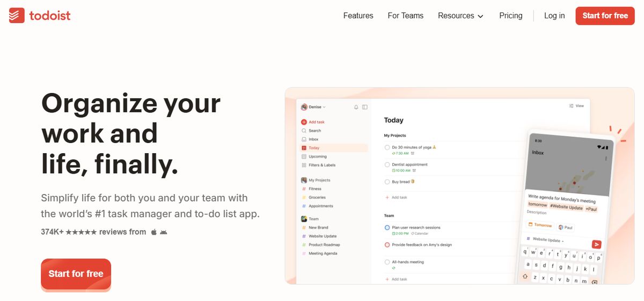Click the View settings sliders icon
The width and height of the screenshot is (644, 301).
click(572, 106)
